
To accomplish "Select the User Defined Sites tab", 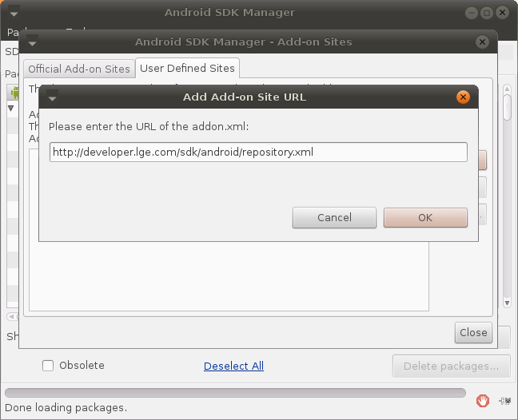I will tap(187, 68).
